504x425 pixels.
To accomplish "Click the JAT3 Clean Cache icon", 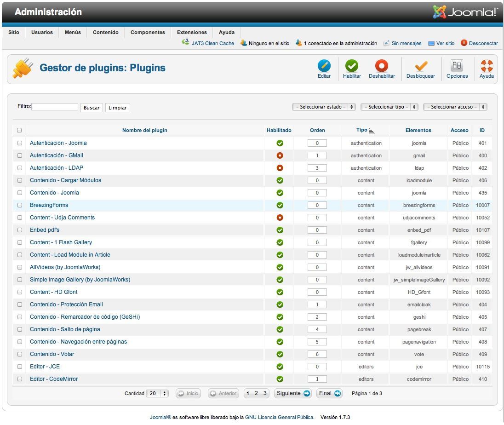I will [185, 42].
